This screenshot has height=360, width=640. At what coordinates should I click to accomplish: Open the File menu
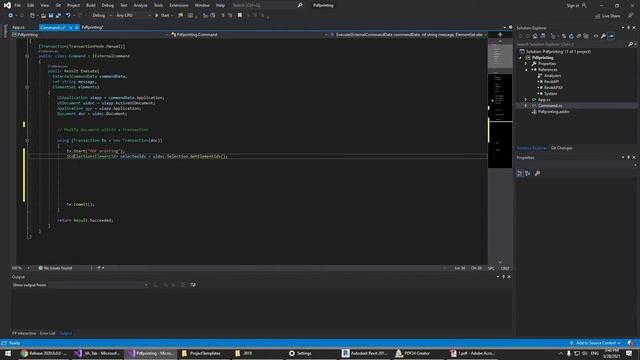pos(18,5)
